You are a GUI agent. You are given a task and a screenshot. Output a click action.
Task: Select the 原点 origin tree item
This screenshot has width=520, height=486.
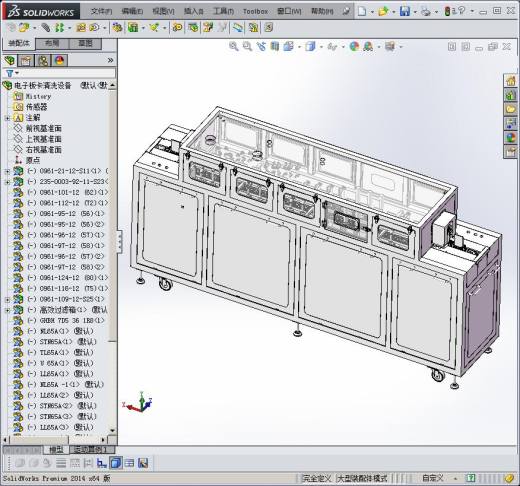pyautogui.click(x=33, y=160)
